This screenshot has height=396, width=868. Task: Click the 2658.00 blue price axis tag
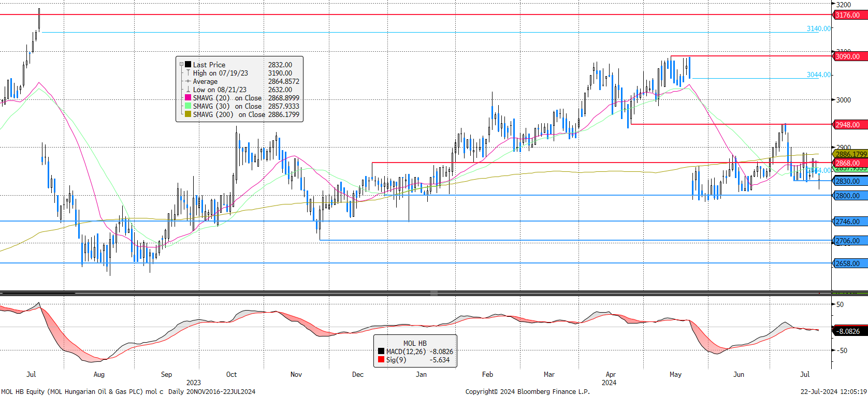[849, 263]
